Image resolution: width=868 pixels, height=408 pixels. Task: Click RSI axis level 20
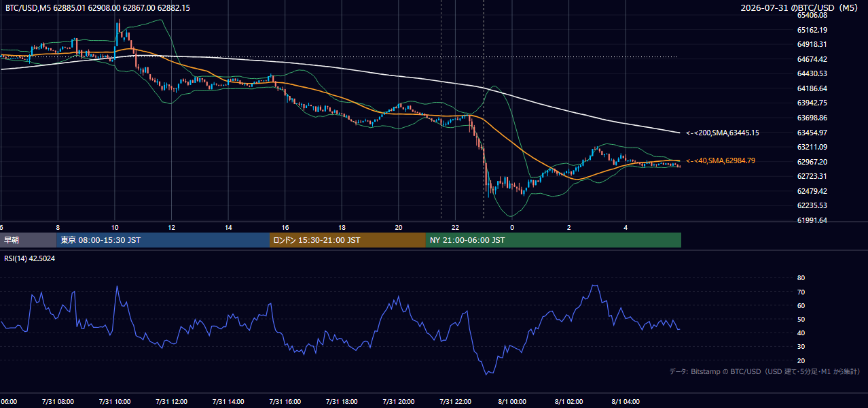click(x=801, y=360)
